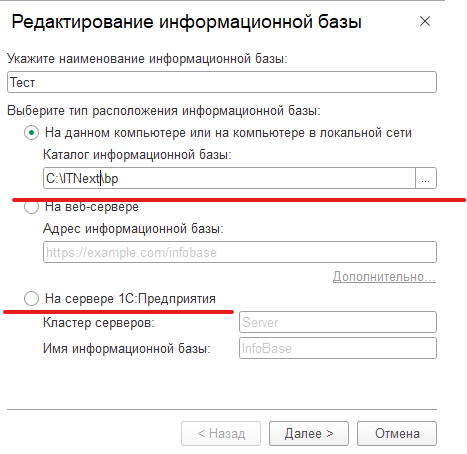Image resolution: width=467 pixels, height=454 pixels.
Task: Click label 'Выберите тип расположения информационной базы:'
Action: click(x=164, y=110)
